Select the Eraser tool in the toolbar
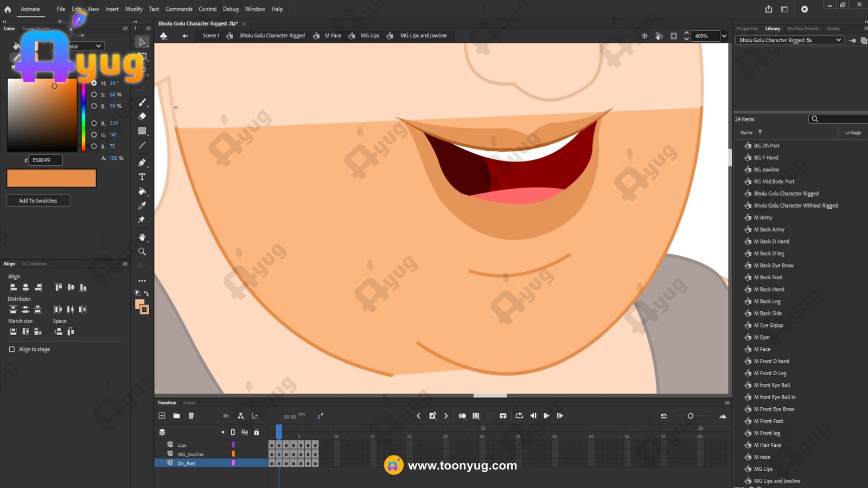 tap(142, 116)
